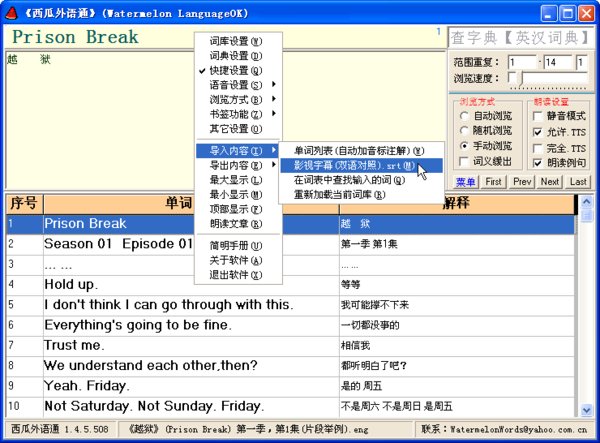The width and height of the screenshot is (600, 443).
Task: Jump to the First word
Action: [493, 181]
